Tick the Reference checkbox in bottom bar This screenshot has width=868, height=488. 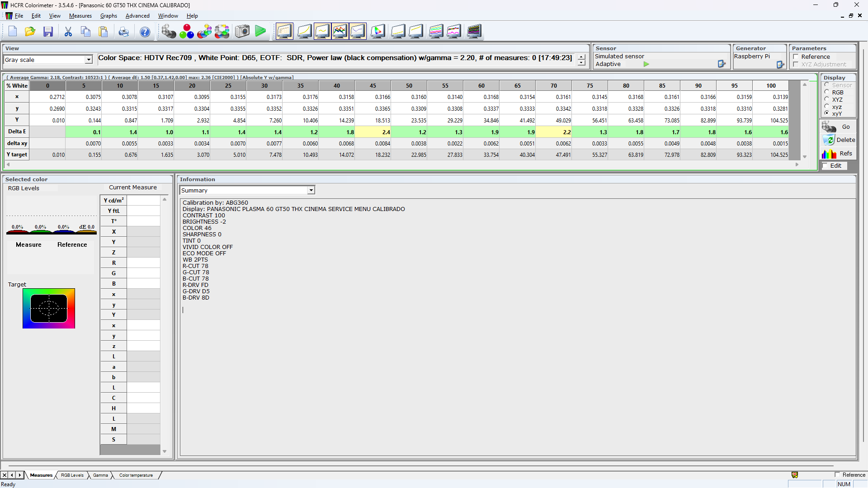pos(837,475)
